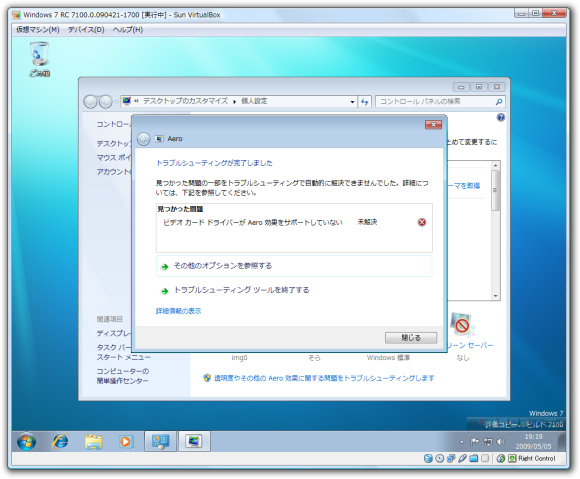Click the theme list scrollbar up arrow
580x479 pixels.
(495, 165)
